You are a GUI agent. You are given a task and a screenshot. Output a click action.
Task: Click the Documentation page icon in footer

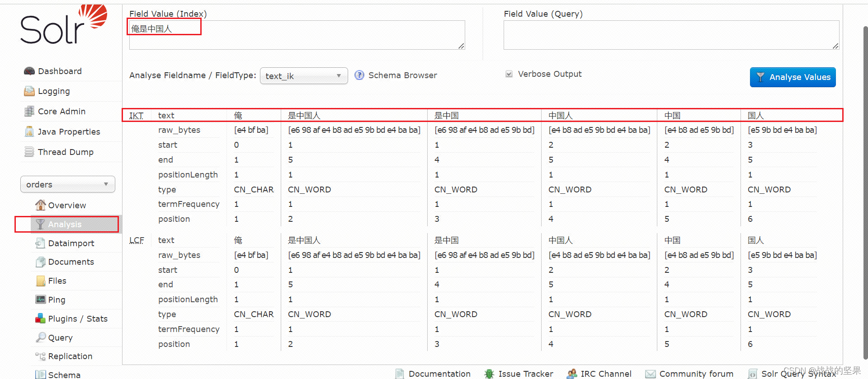point(400,374)
